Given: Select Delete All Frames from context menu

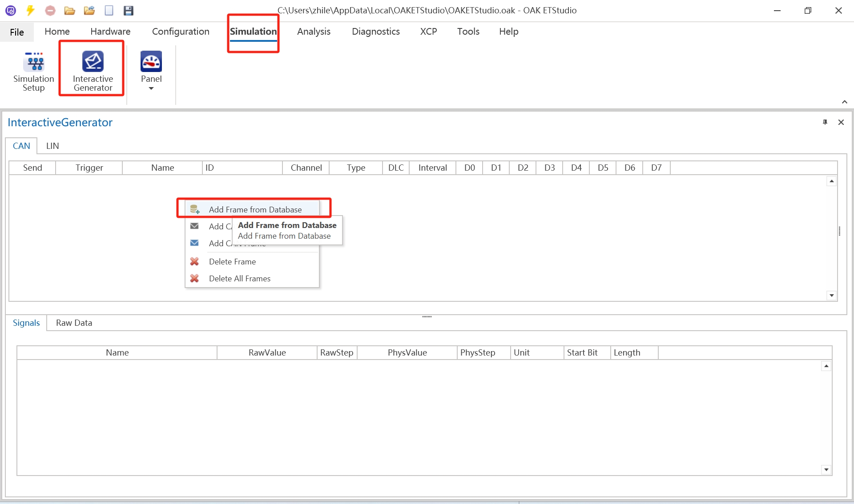Looking at the screenshot, I should (x=239, y=279).
